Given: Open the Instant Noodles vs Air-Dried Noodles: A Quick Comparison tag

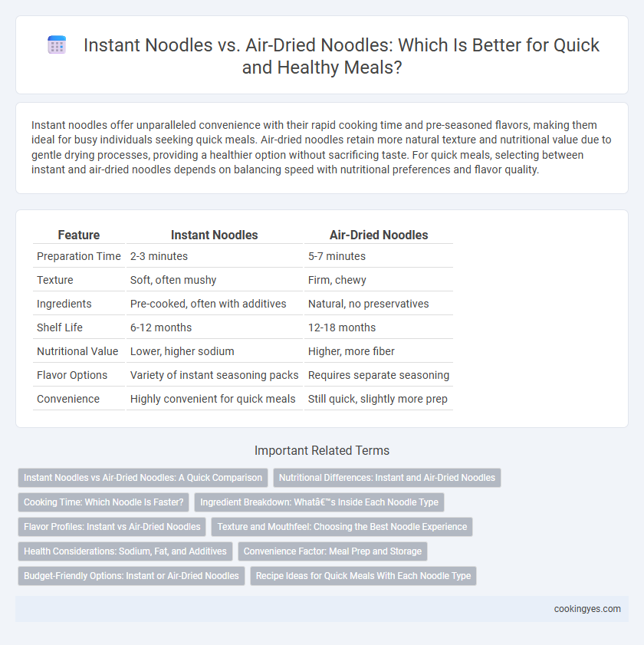Looking at the screenshot, I should [143, 478].
